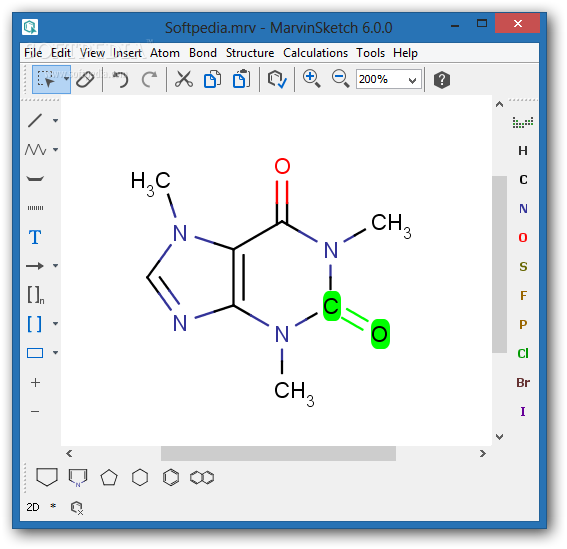Insert the cyclohexane ring template

point(140,477)
